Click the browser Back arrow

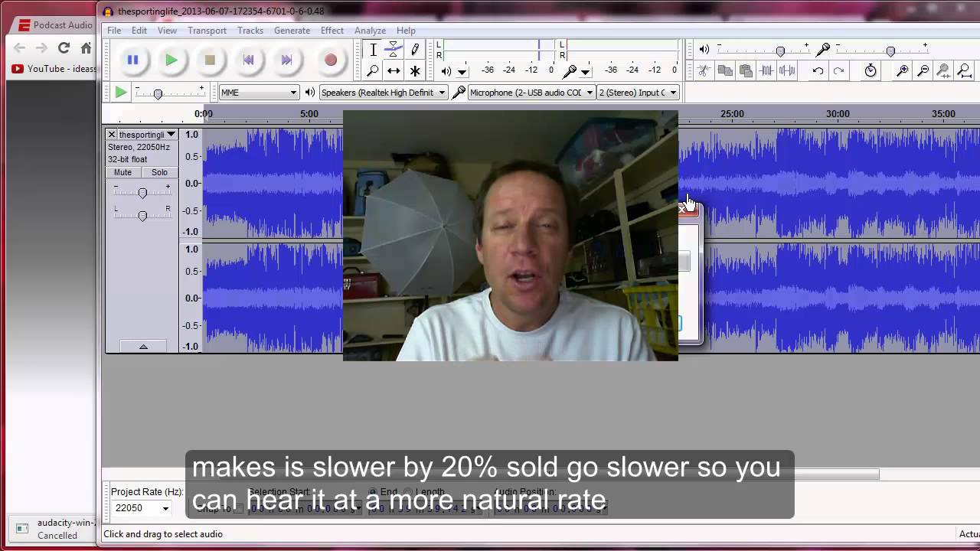pyautogui.click(x=19, y=47)
